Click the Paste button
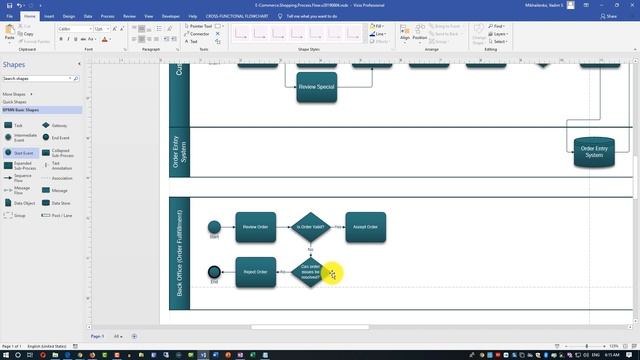Image resolution: width=640 pixels, height=360 pixels. (x=9, y=33)
